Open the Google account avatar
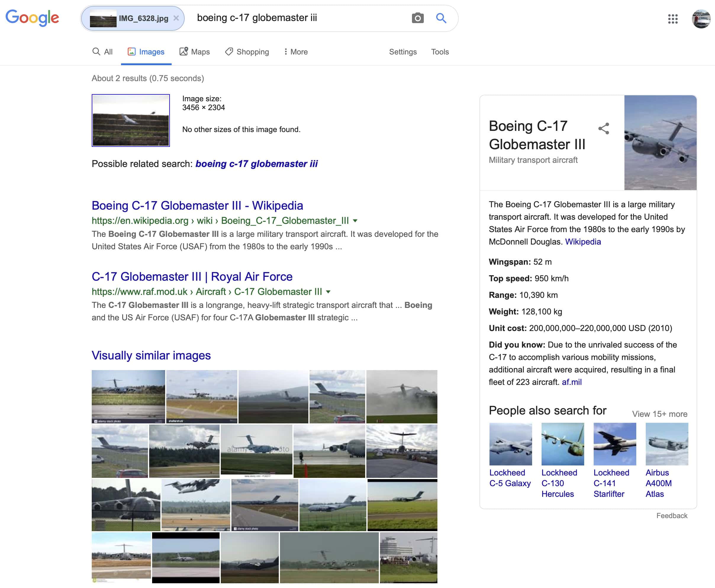715x588 pixels. click(701, 19)
